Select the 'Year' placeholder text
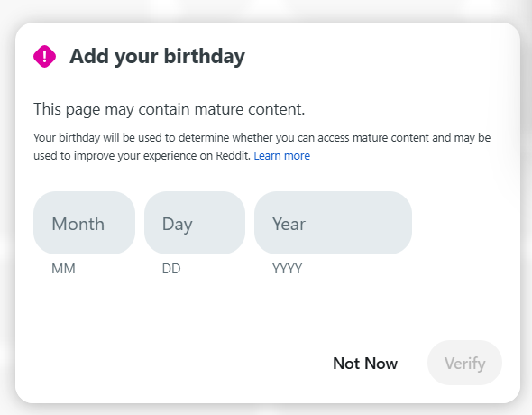The width and height of the screenshot is (532, 415). pyautogui.click(x=289, y=224)
